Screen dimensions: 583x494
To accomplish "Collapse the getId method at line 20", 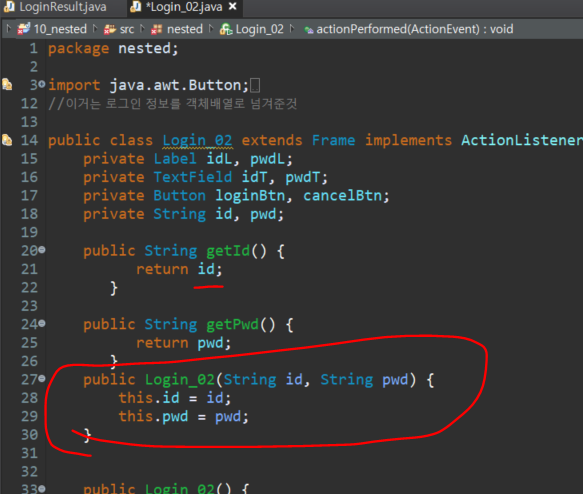I will point(42,249).
